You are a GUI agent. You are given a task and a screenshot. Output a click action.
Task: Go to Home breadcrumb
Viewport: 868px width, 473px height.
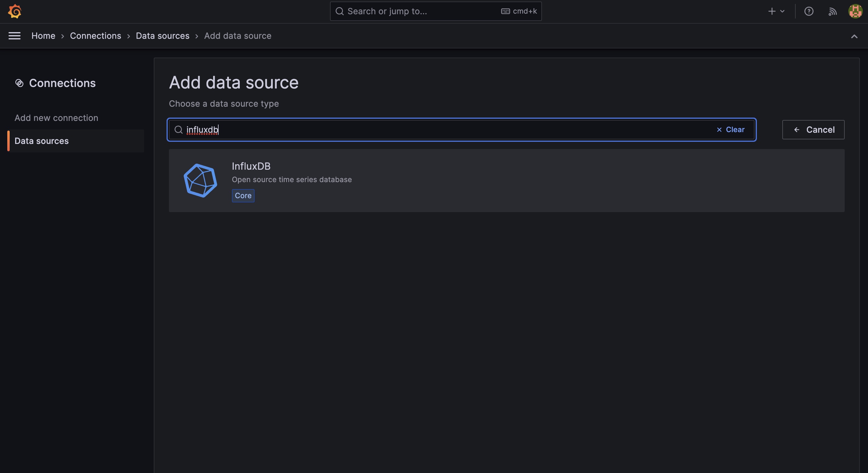coord(43,36)
